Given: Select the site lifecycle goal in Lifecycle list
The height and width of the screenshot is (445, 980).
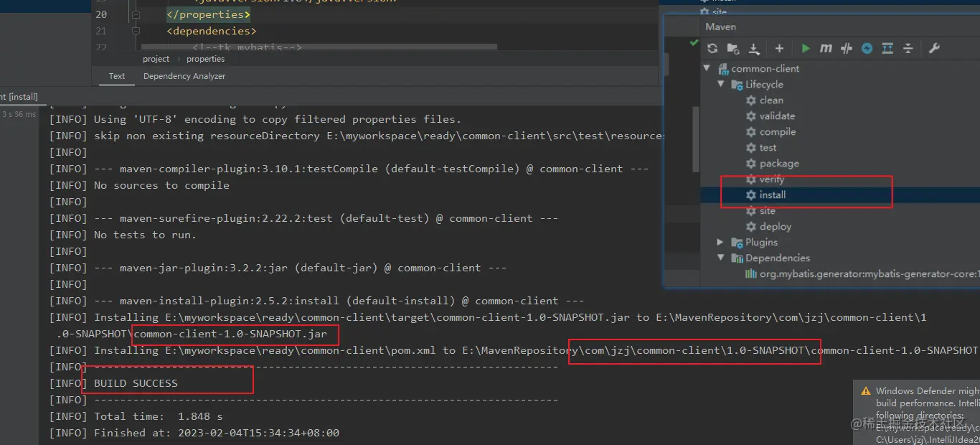Looking at the screenshot, I should [x=760, y=210].
